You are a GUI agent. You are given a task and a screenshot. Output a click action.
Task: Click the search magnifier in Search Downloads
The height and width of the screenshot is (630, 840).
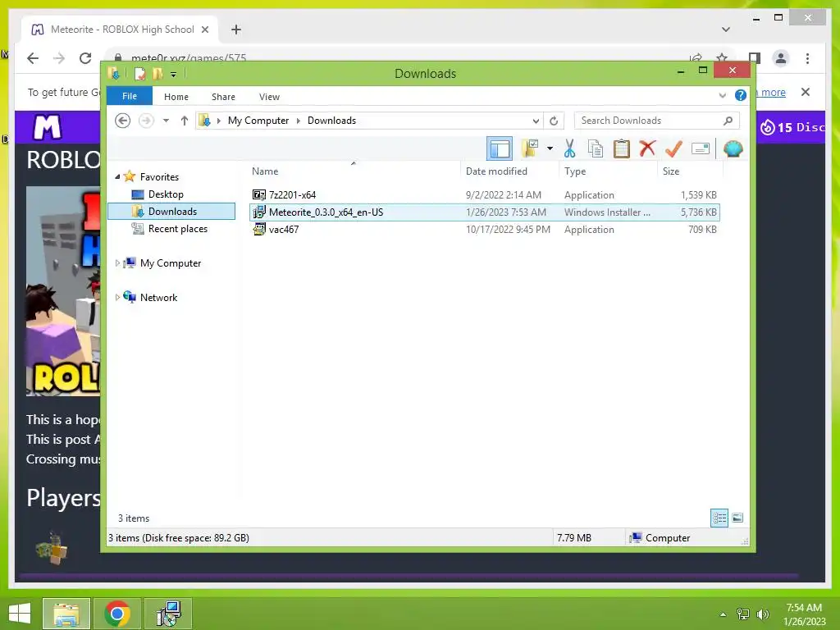(x=728, y=121)
